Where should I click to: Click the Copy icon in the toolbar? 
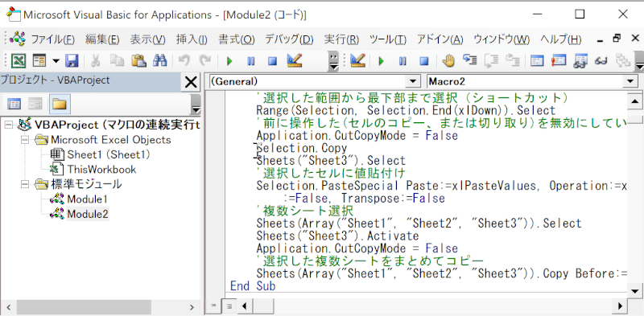point(117,61)
